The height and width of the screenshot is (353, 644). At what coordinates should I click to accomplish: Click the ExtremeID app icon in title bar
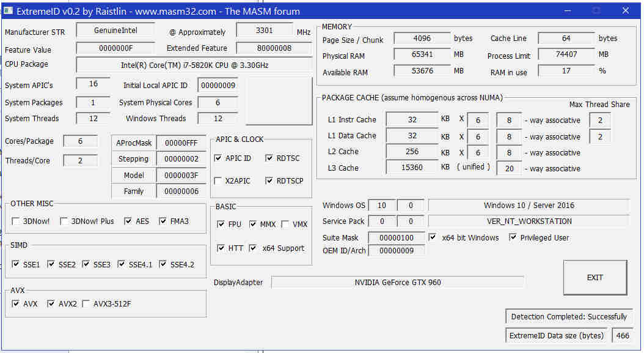coord(8,10)
